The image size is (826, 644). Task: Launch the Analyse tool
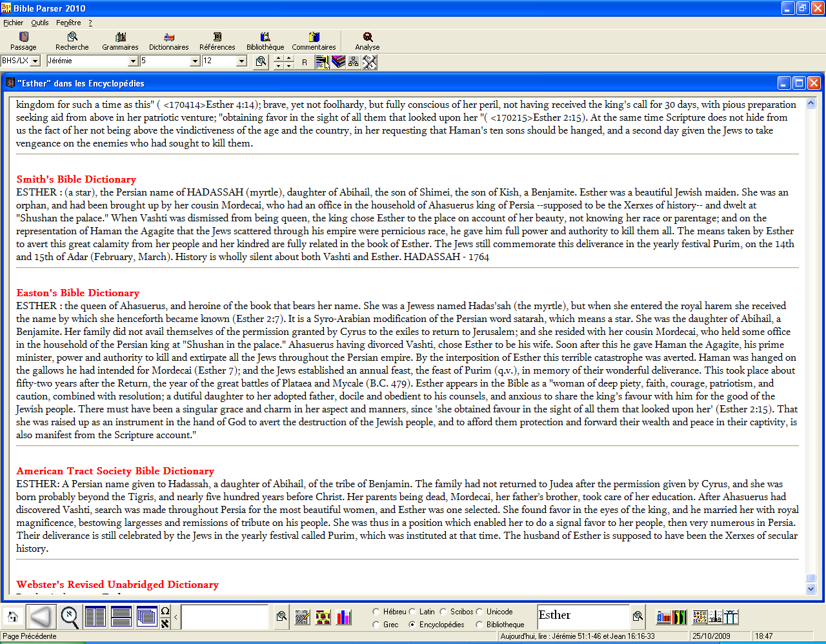point(367,41)
